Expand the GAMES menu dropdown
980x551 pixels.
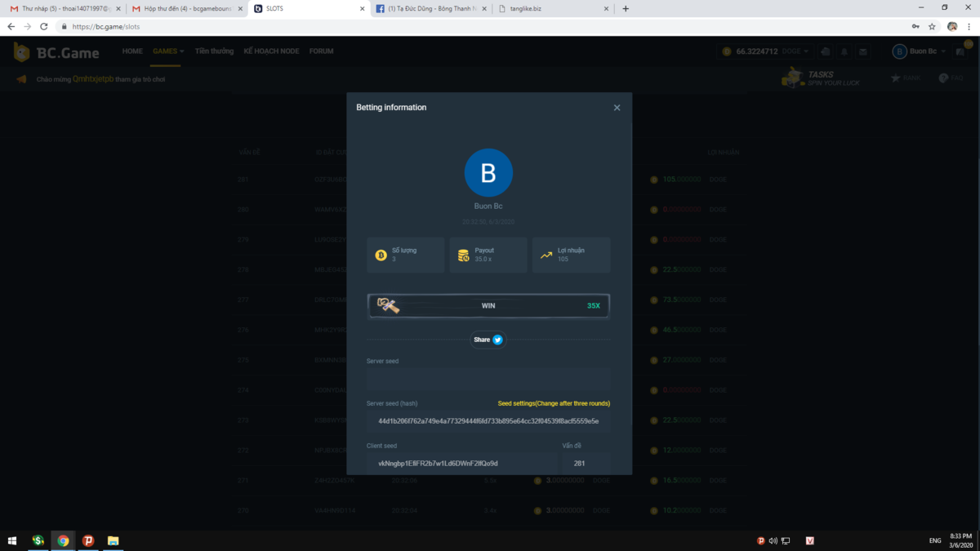pos(168,51)
